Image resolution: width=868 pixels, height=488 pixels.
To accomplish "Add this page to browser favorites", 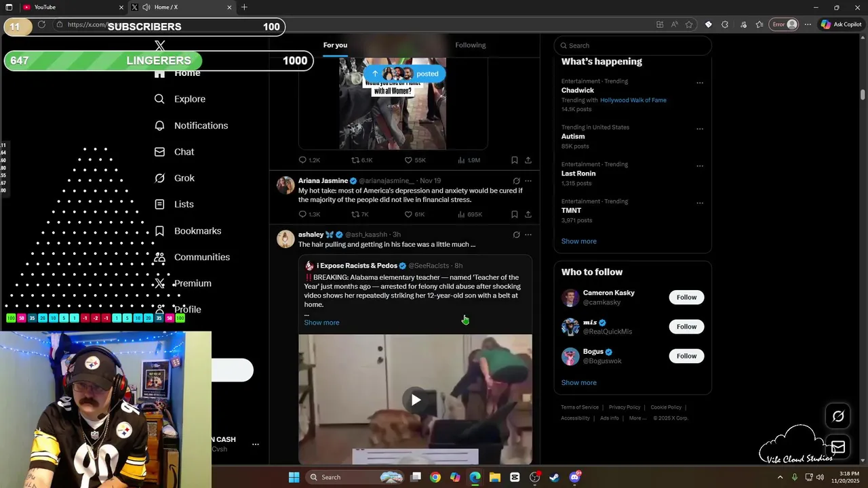I will click(x=689, y=24).
